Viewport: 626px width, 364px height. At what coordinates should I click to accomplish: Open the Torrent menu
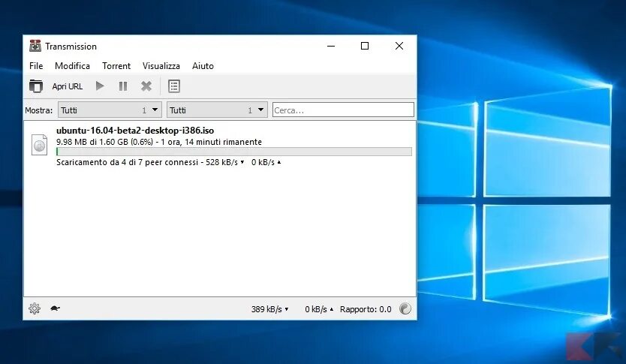pyautogui.click(x=116, y=66)
